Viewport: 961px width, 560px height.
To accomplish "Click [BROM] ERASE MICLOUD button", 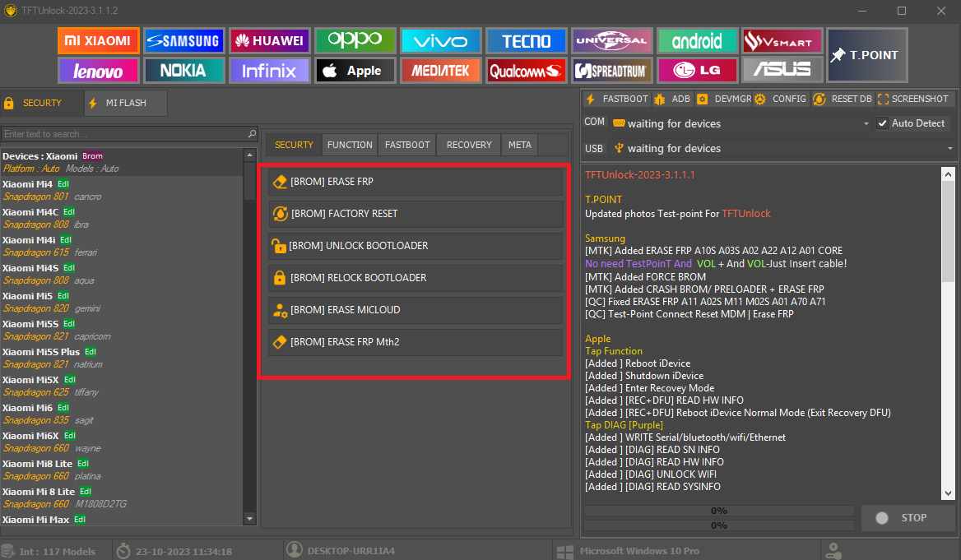I will pyautogui.click(x=415, y=310).
